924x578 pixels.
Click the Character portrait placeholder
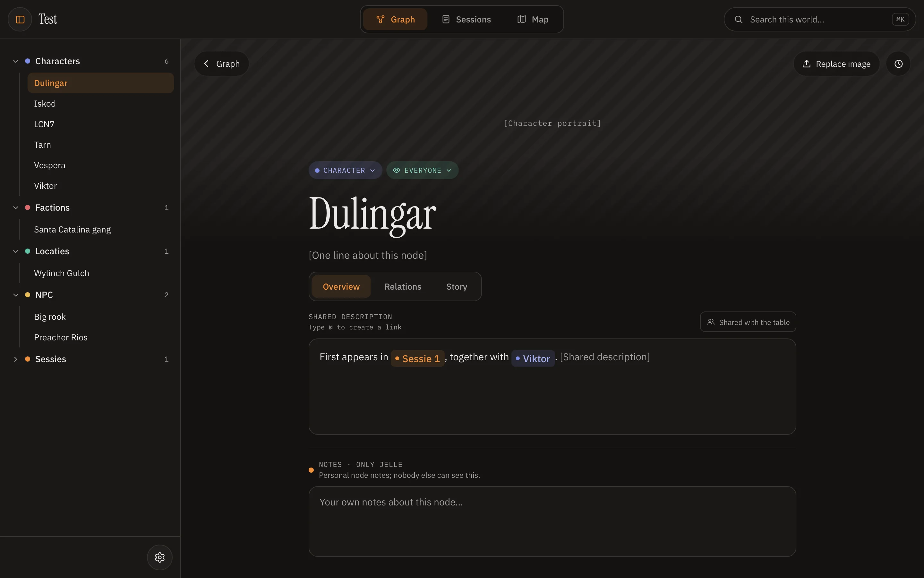pyautogui.click(x=552, y=123)
